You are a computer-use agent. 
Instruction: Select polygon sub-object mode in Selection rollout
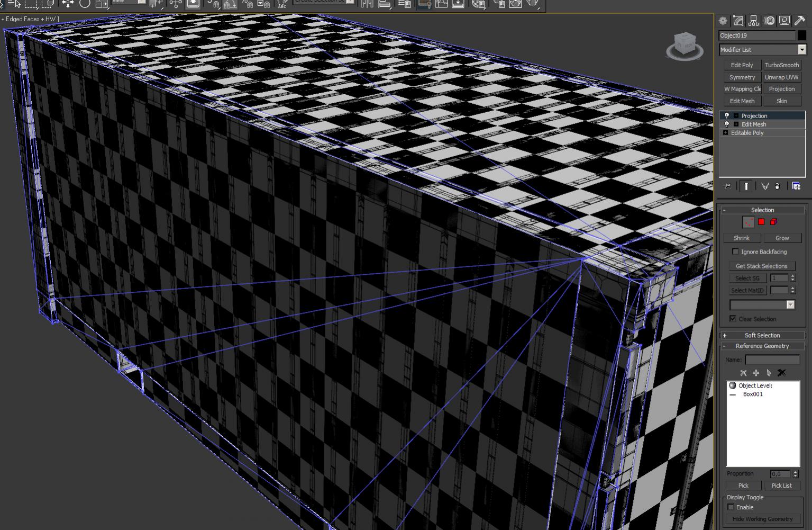coord(760,222)
